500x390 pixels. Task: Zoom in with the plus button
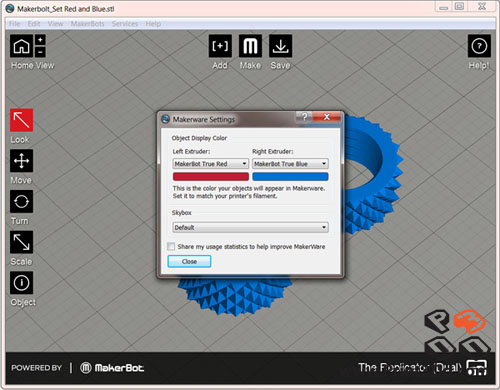40,40
